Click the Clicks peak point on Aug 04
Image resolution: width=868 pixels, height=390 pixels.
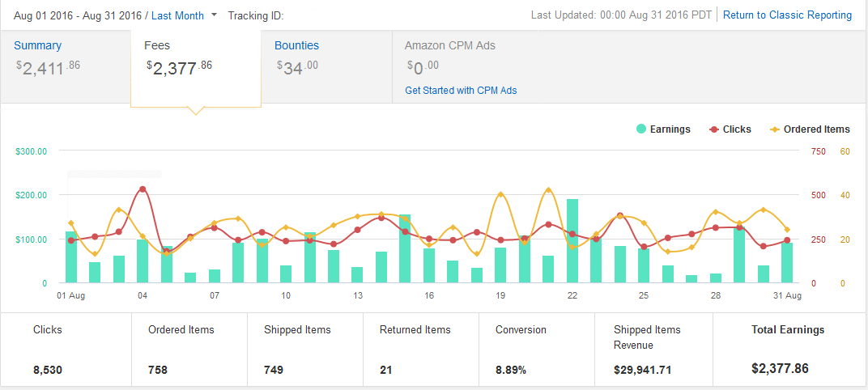(143, 189)
